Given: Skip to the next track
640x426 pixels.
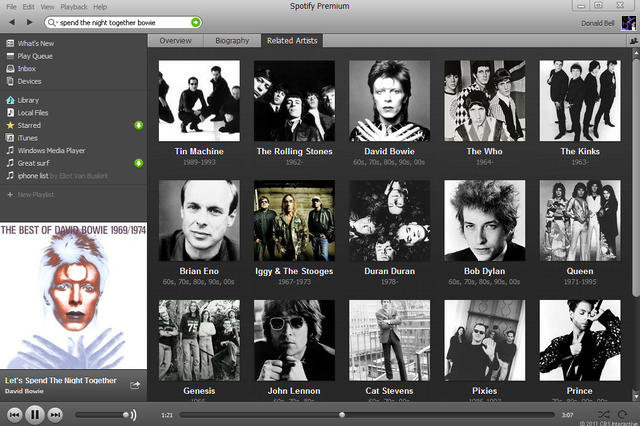Looking at the screenshot, I should [55, 415].
